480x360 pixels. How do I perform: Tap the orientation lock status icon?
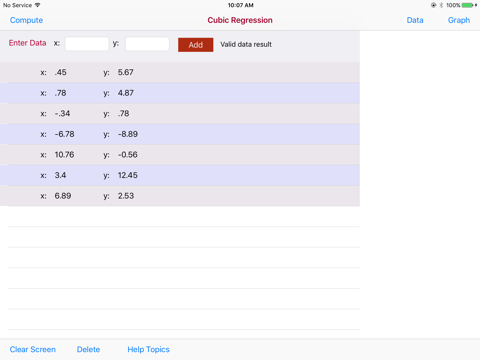(433, 5)
